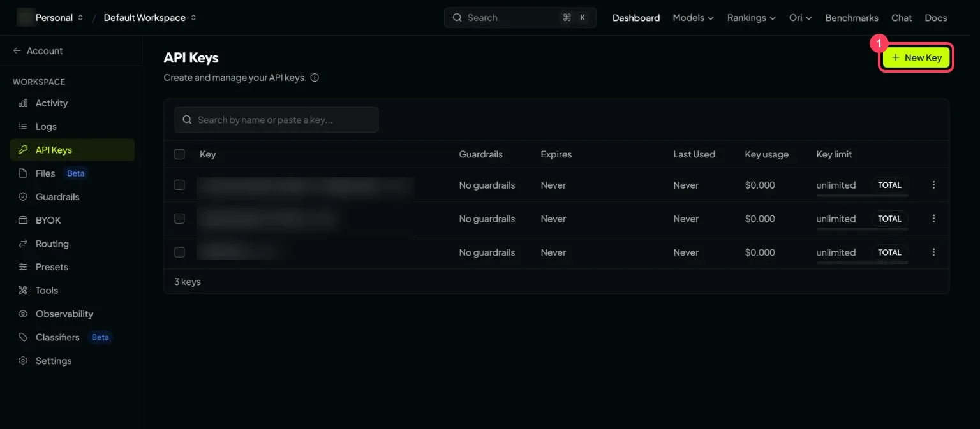Click the "WORKSPACE" section label in the sidebar
This screenshot has height=429, width=980.
click(x=39, y=82)
